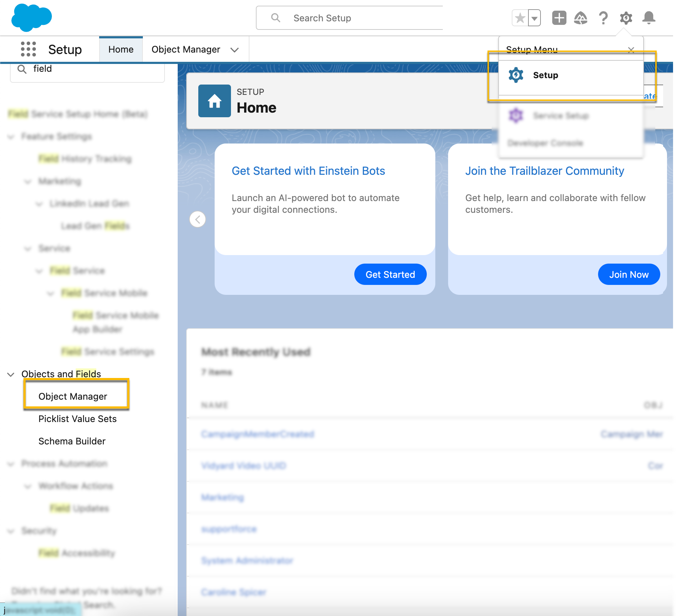Select Service Setup in the menu
Screen dimensions: 683x616
[571, 115]
